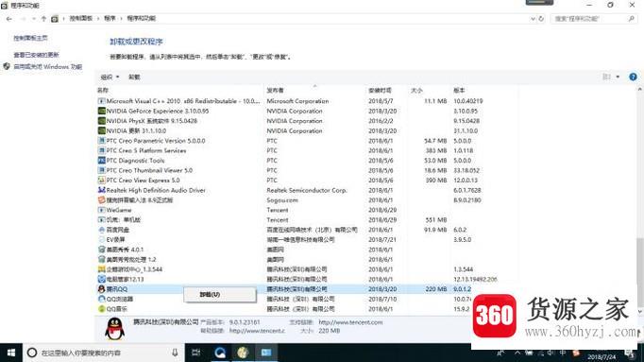Click the taskbar search box

[x=103, y=353]
